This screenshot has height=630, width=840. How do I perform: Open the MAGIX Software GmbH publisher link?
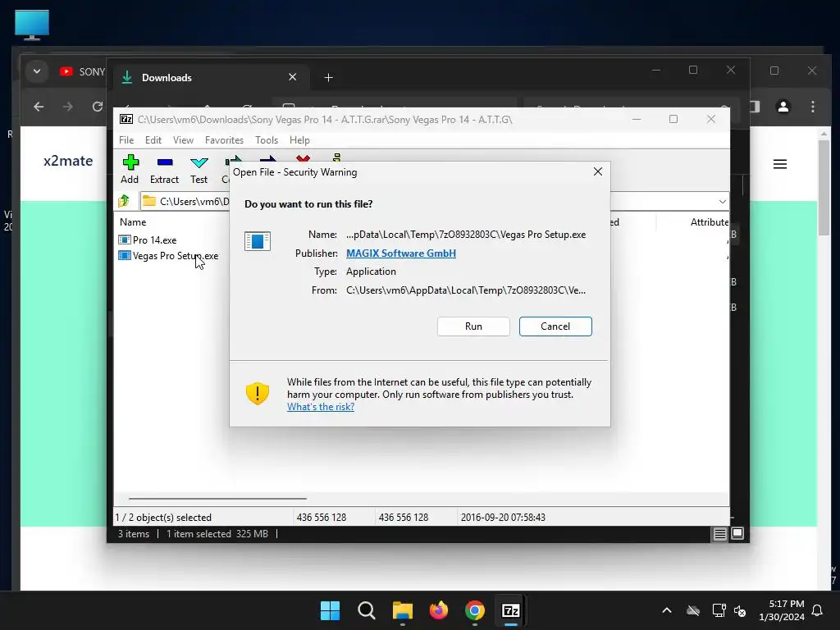(400, 253)
